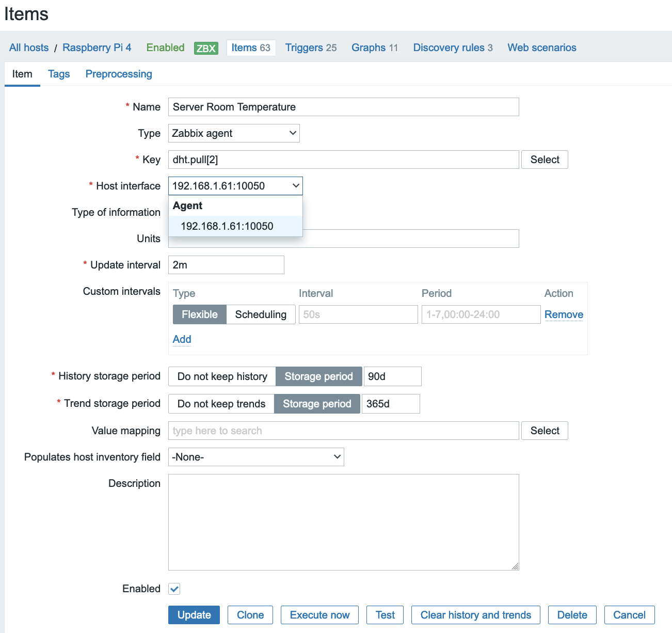The height and width of the screenshot is (633, 672).
Task: Open the Tags tab
Action: click(59, 74)
